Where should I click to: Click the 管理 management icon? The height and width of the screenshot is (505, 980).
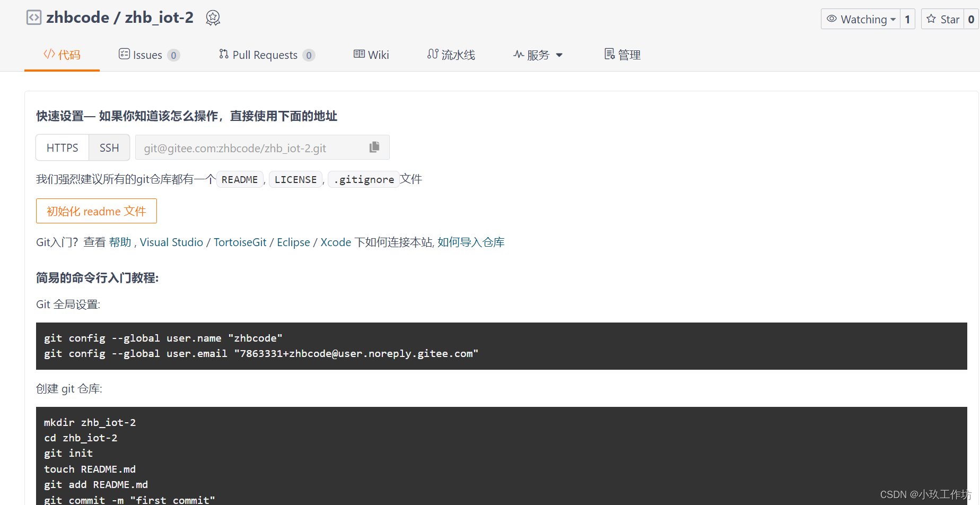pos(609,54)
